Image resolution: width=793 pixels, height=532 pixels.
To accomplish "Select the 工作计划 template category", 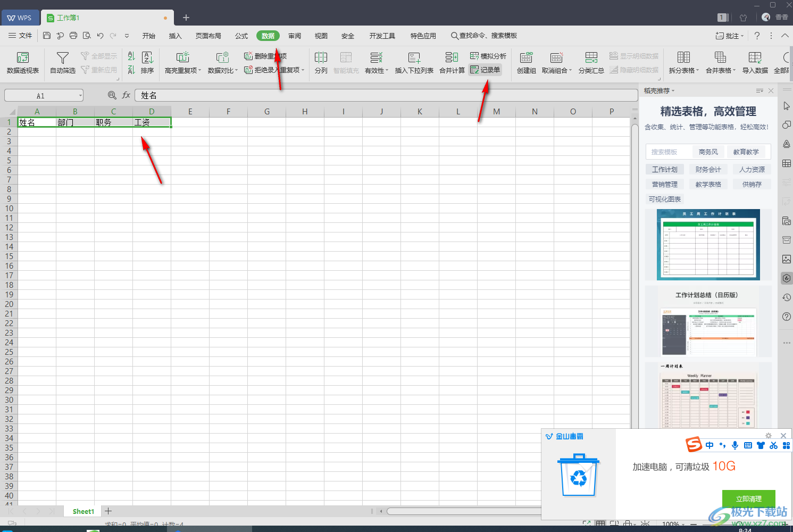I will 665,169.
